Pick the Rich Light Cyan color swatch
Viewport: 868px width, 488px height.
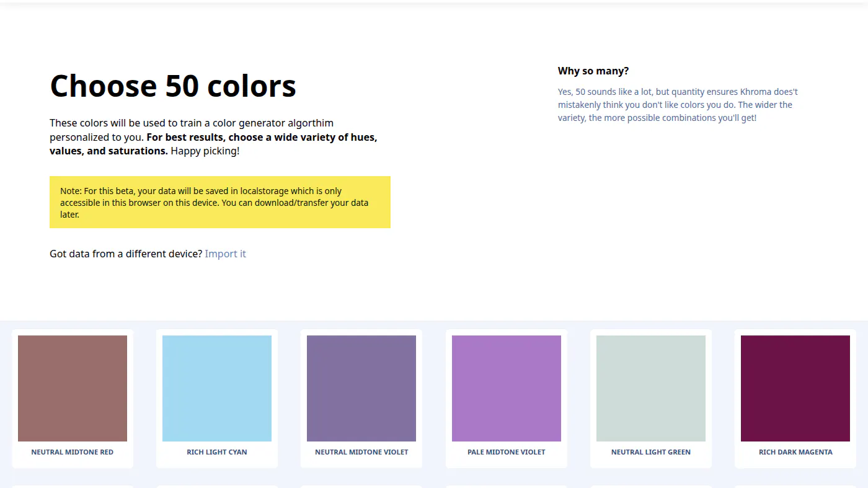tap(217, 388)
